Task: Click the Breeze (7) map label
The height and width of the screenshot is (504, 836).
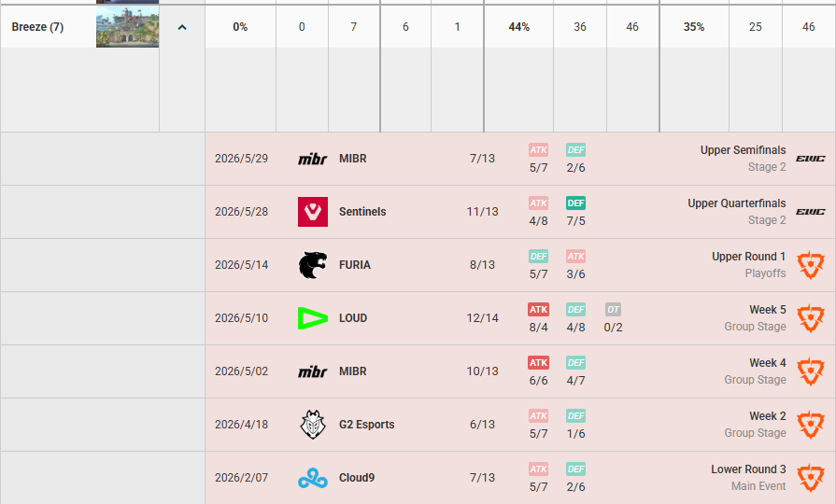Action: pos(37,27)
